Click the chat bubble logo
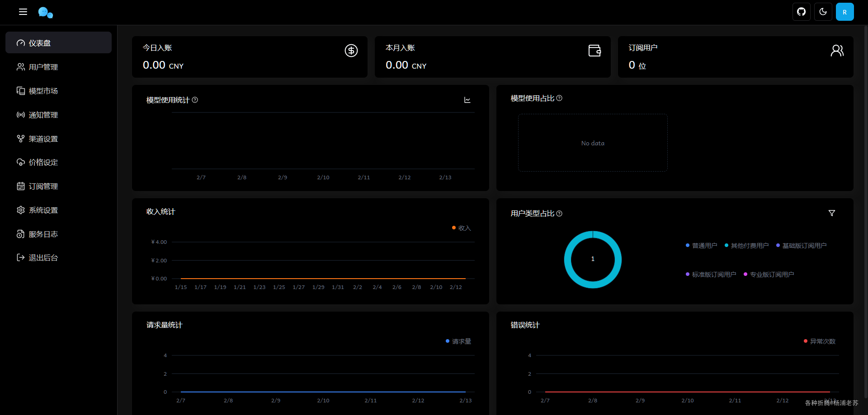 45,12
